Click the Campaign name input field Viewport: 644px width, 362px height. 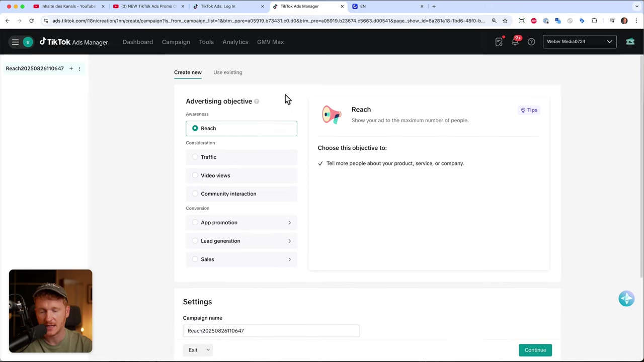click(x=271, y=331)
